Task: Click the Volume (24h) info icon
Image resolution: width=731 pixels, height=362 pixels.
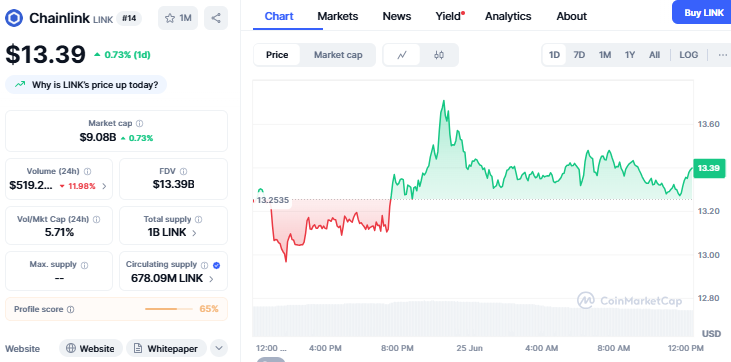Action: point(88,171)
